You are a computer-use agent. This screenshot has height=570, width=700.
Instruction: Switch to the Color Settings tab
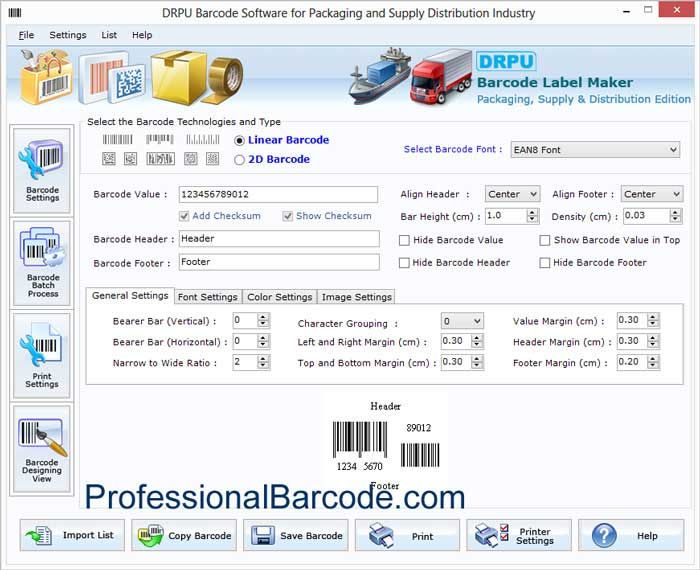[x=279, y=297]
